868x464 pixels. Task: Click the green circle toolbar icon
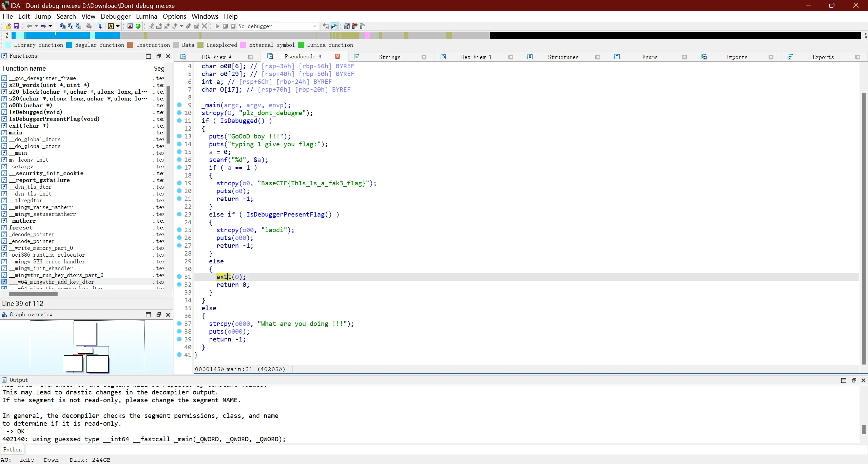click(x=138, y=26)
